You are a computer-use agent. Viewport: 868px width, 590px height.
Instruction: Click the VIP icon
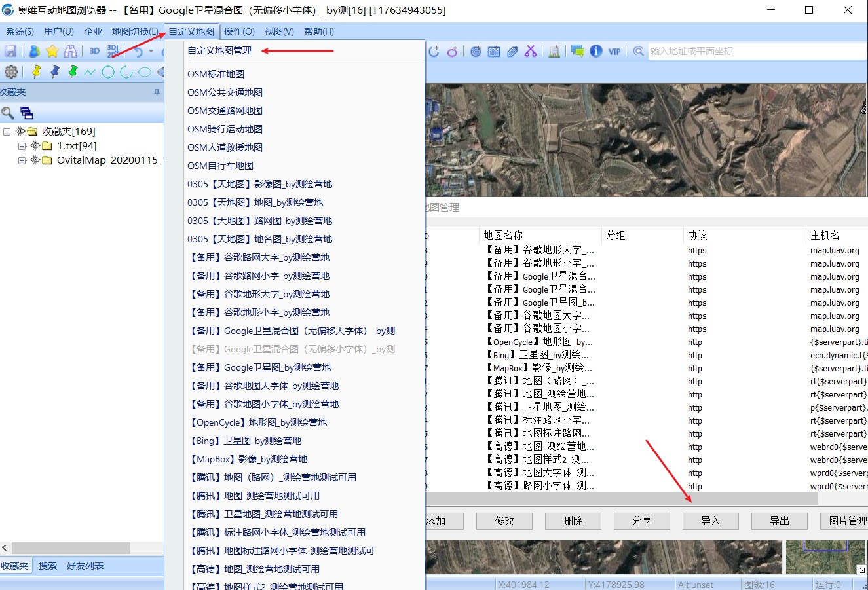pyautogui.click(x=614, y=51)
